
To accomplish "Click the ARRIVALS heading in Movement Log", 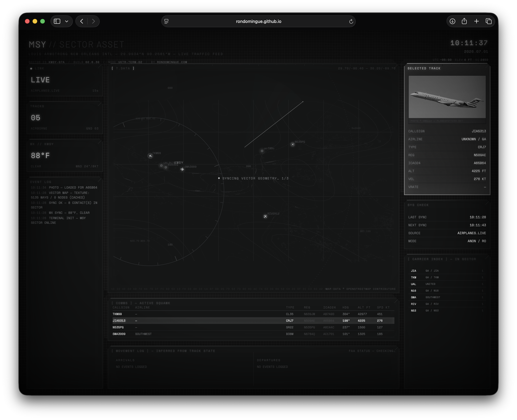I will [125, 360].
